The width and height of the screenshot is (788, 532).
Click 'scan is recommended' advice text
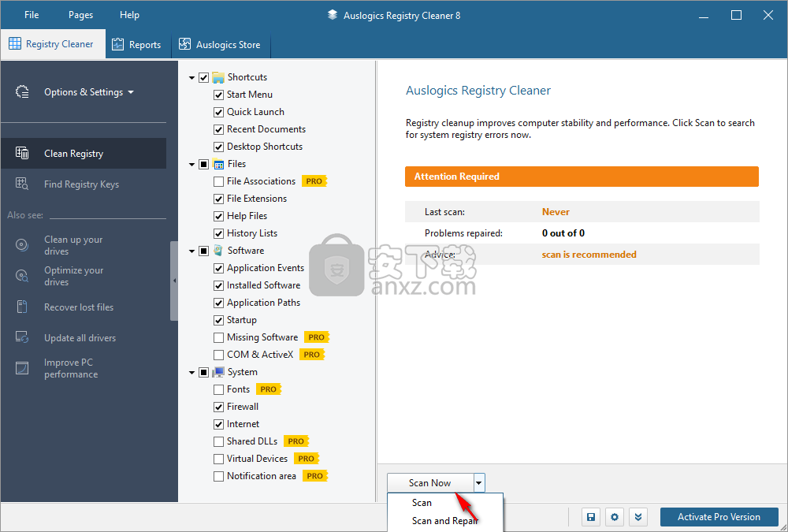coord(589,255)
